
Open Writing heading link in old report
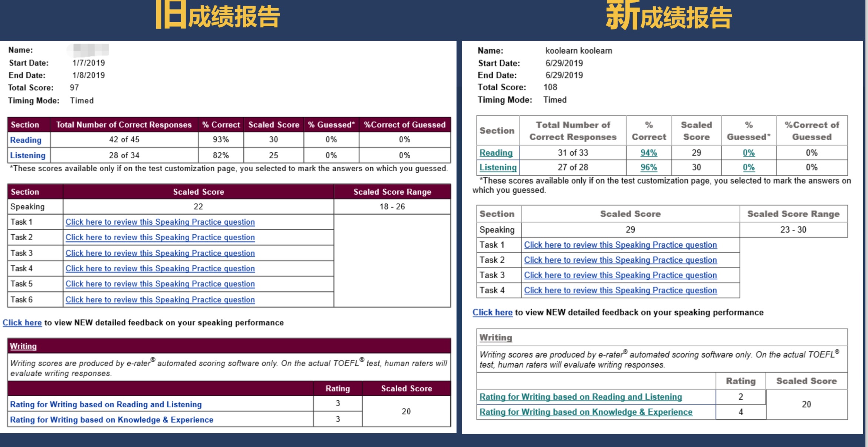(23, 346)
